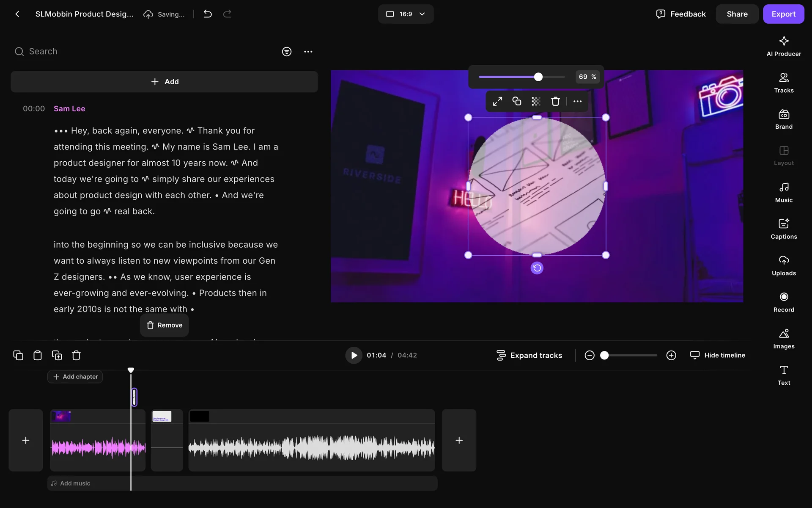This screenshot has height=508, width=812.
Task: Open the transcript three-dots menu
Action: (x=308, y=52)
